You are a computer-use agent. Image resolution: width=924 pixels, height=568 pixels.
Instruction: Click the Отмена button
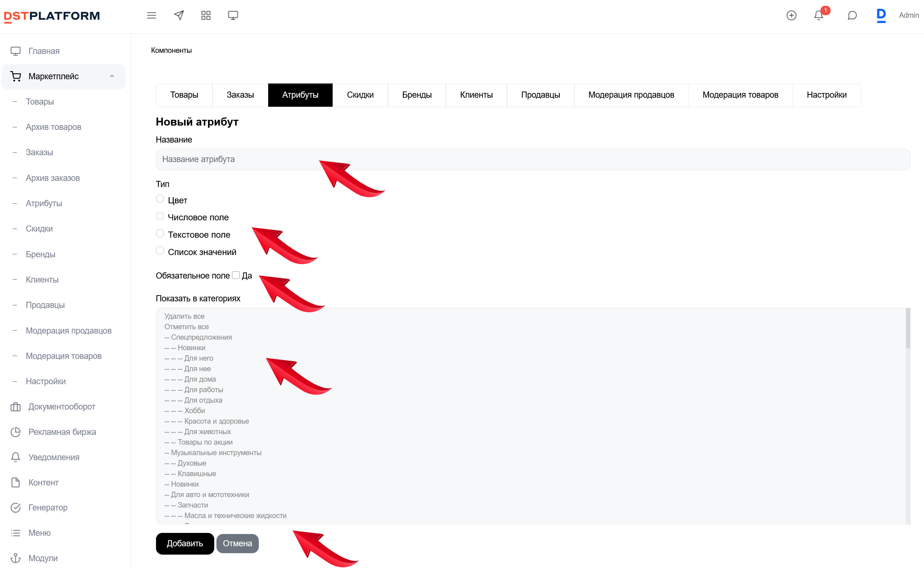click(x=237, y=544)
